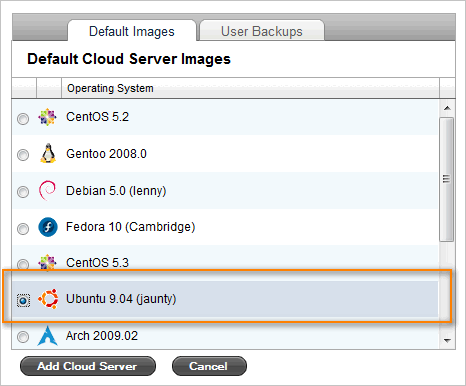This screenshot has height=386, width=466.
Task: Click the CentOS 5.3 text
Action: [x=97, y=263]
